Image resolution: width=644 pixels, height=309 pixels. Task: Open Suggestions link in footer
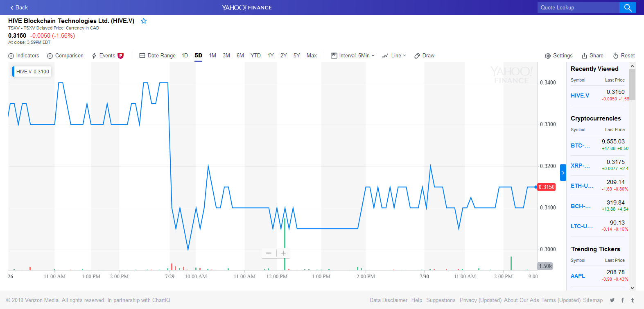click(x=441, y=300)
